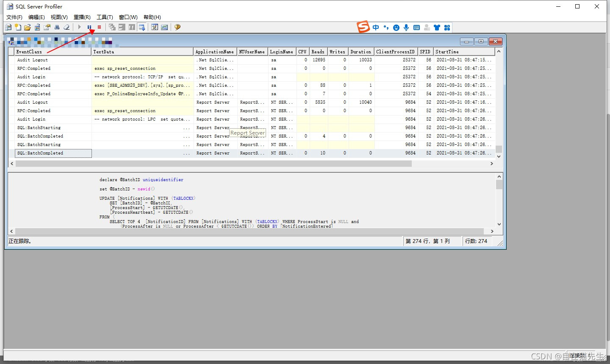Open the Sogou emoji smiley icon
The height and width of the screenshot is (364, 610).
point(396,28)
